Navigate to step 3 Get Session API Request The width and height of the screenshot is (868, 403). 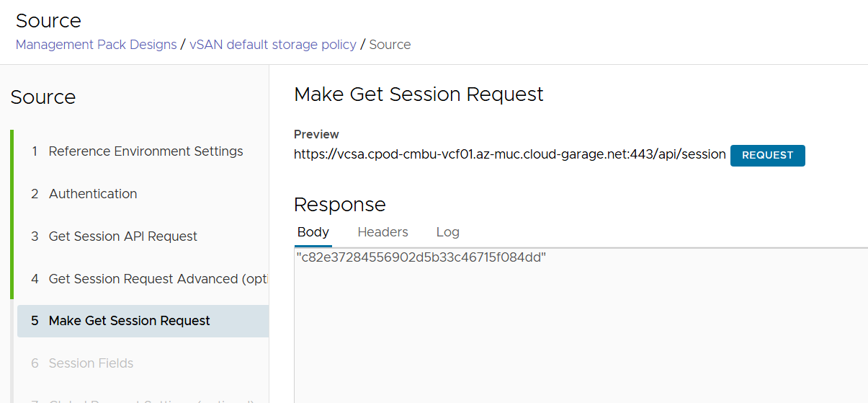tap(122, 236)
